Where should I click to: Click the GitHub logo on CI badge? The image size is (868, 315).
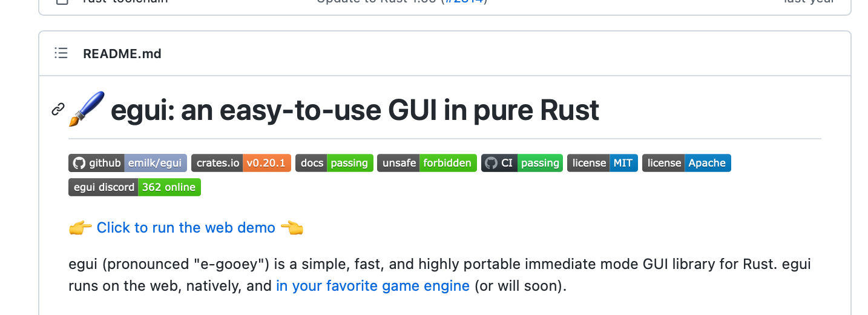492,163
